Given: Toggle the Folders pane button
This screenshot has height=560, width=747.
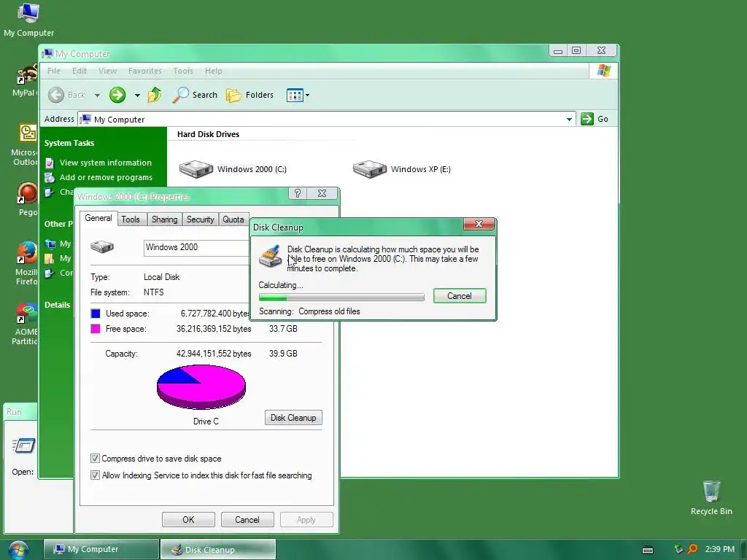Looking at the screenshot, I should 249,95.
